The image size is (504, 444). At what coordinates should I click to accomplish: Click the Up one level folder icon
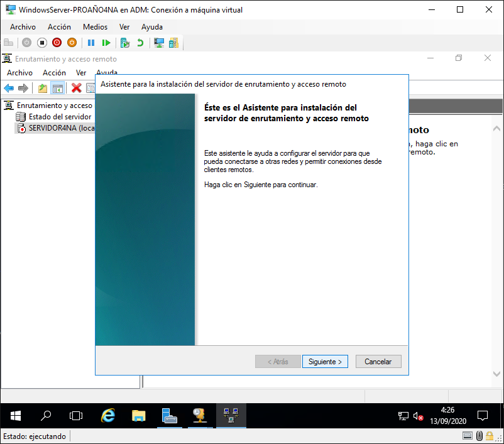43,88
